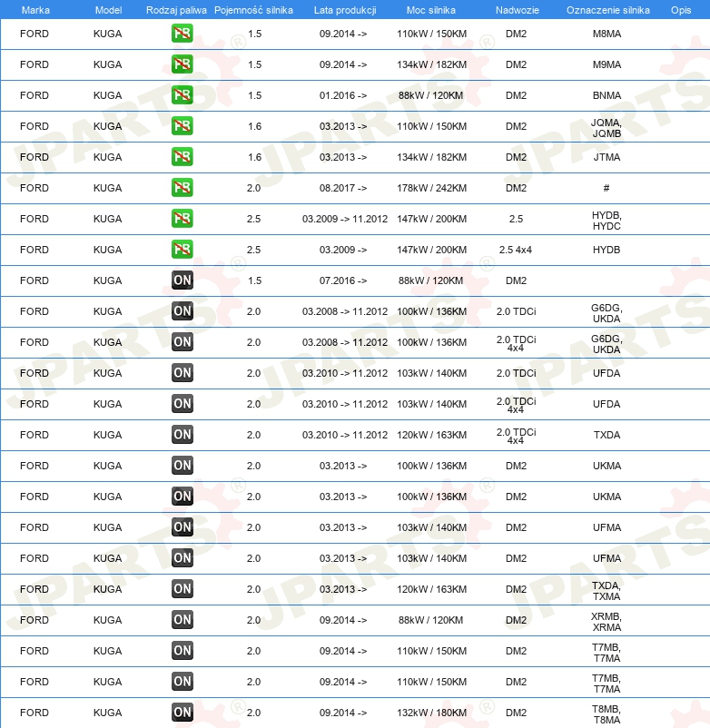This screenshot has height=728, width=710.
Task: Select the ON diesel icon in the XRMB, XRMA row
Action: click(182, 620)
